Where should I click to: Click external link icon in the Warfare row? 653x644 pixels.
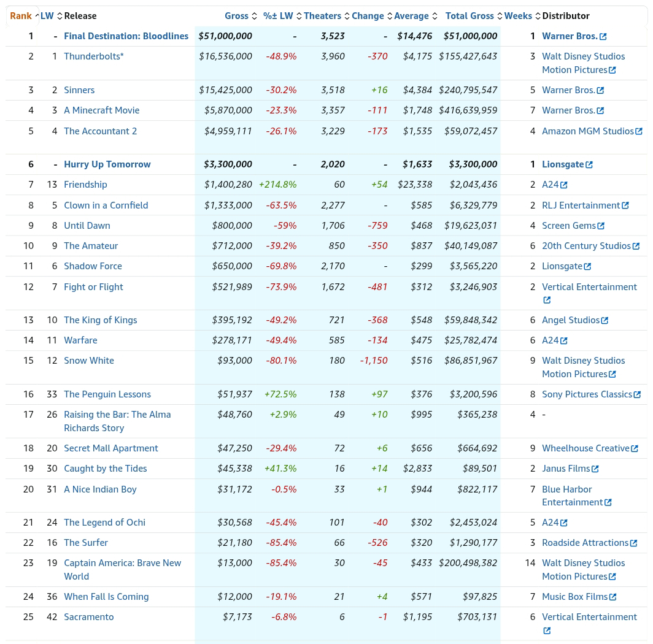(x=563, y=341)
